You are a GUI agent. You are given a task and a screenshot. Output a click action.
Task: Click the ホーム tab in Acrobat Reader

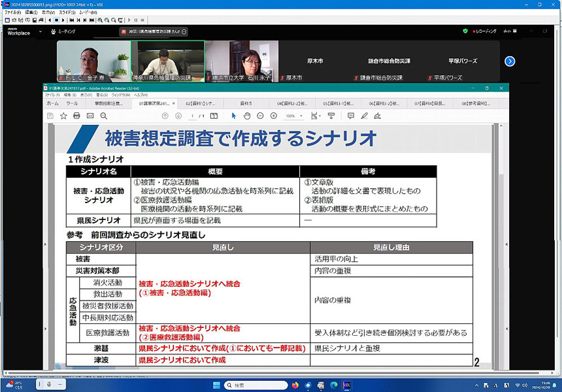pyautogui.click(x=52, y=103)
